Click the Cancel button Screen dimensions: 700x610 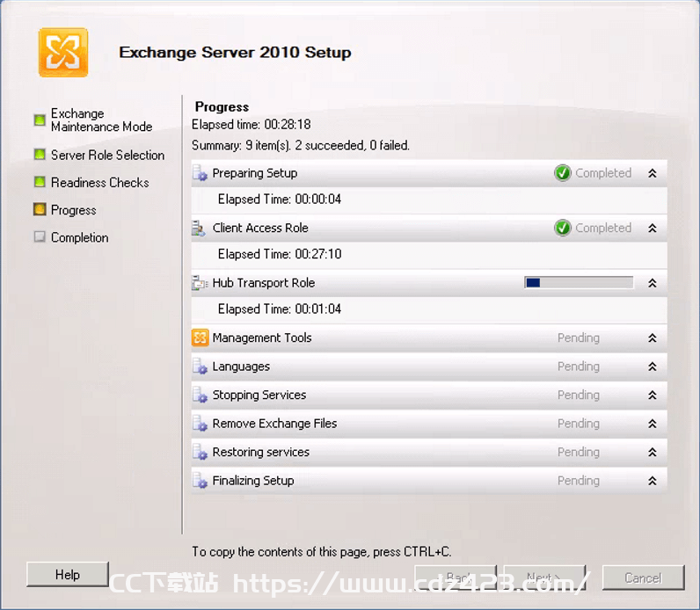pyautogui.click(x=643, y=577)
